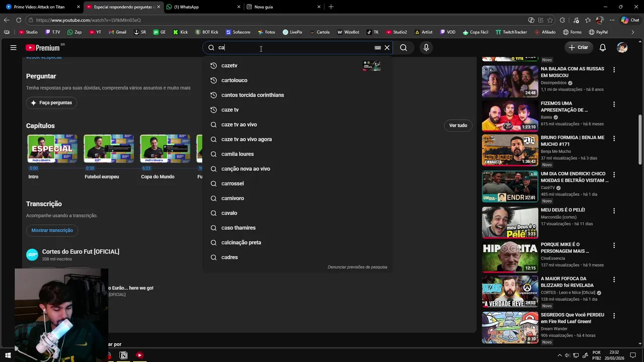This screenshot has height=362, width=644.
Task: Select suggestion 'cantos torcida corinthians'
Action: [297, 95]
